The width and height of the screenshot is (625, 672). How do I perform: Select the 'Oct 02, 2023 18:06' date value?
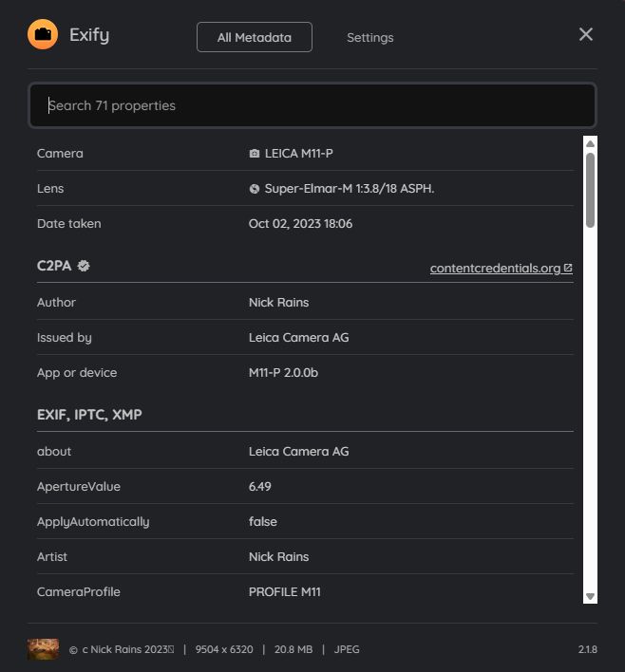click(x=300, y=224)
